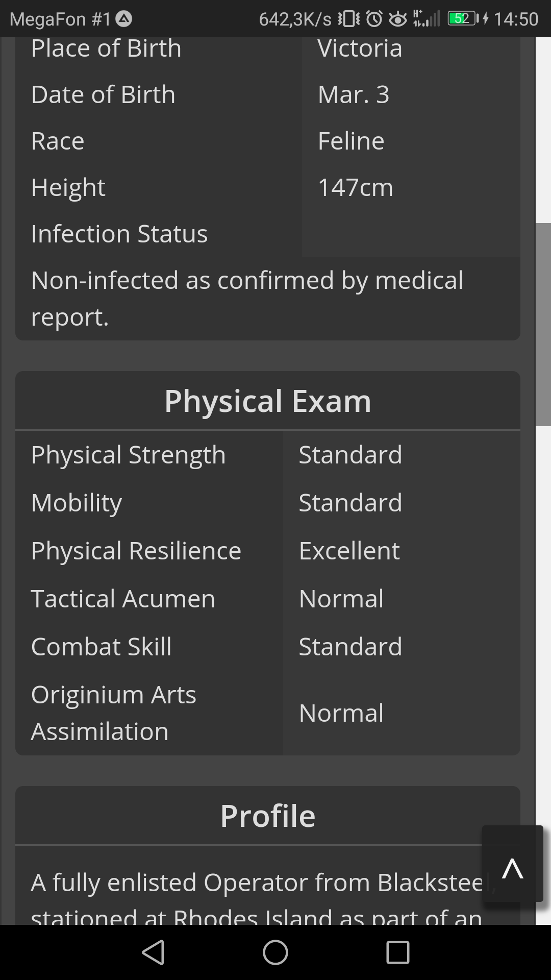Viewport: 551px width, 980px height.
Task: Tap the recent apps square icon
Action: click(x=398, y=952)
